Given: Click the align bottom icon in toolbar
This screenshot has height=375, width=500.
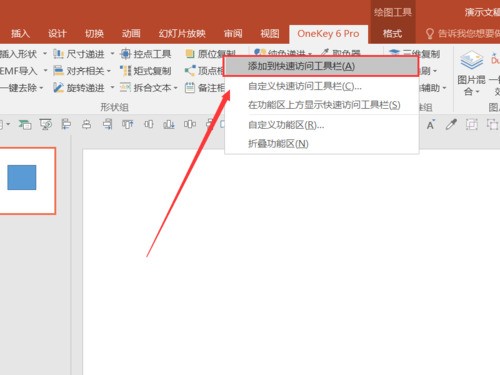Looking at the screenshot, I should (169, 125).
